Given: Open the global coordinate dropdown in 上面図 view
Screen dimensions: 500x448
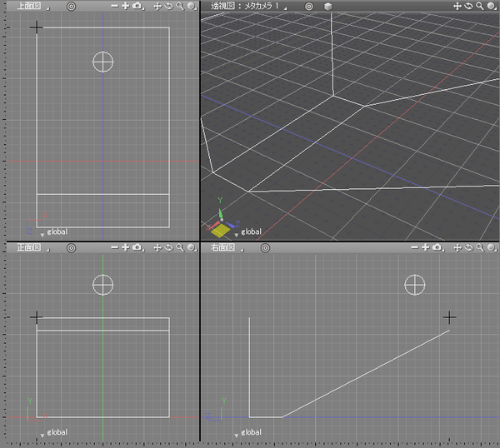Looking at the screenshot, I should [54, 232].
